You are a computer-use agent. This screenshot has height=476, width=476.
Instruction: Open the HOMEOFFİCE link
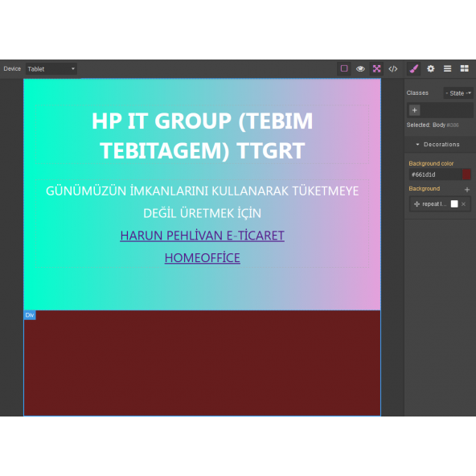click(x=202, y=258)
